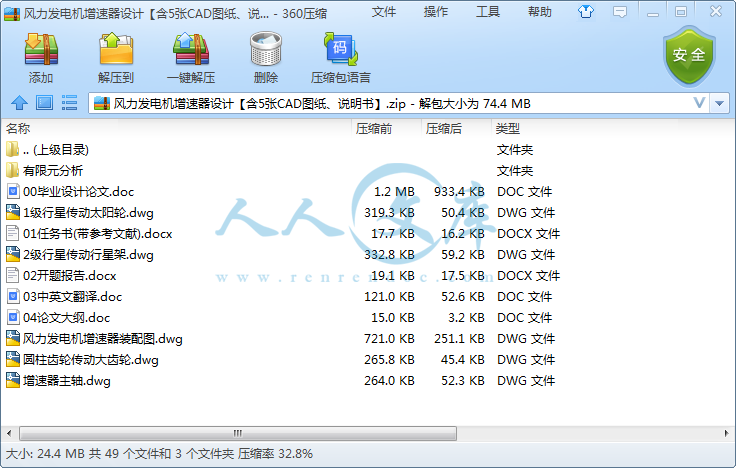
Task: Click the 264.0 KB size value
Action: [x=389, y=381]
